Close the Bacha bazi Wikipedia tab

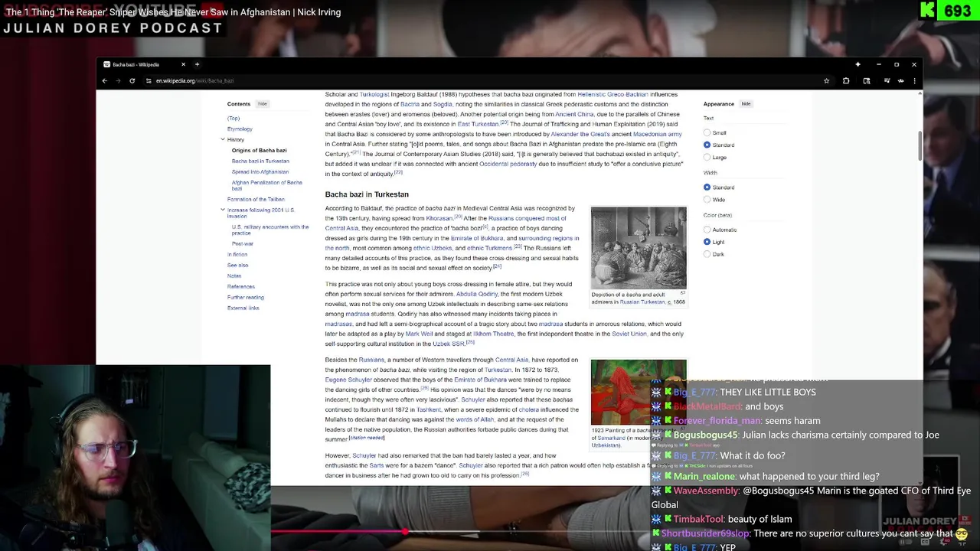pos(183,64)
